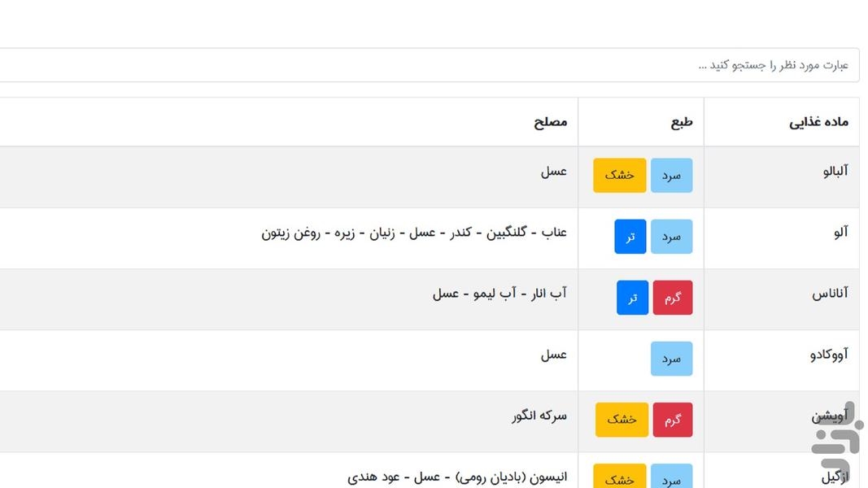Click the ماده غذایی column header
The width and height of the screenshot is (868, 488).
[818, 121]
